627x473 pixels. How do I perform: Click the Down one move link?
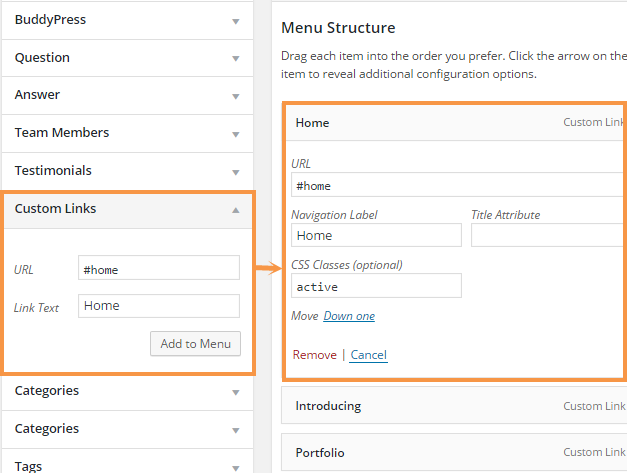(349, 316)
